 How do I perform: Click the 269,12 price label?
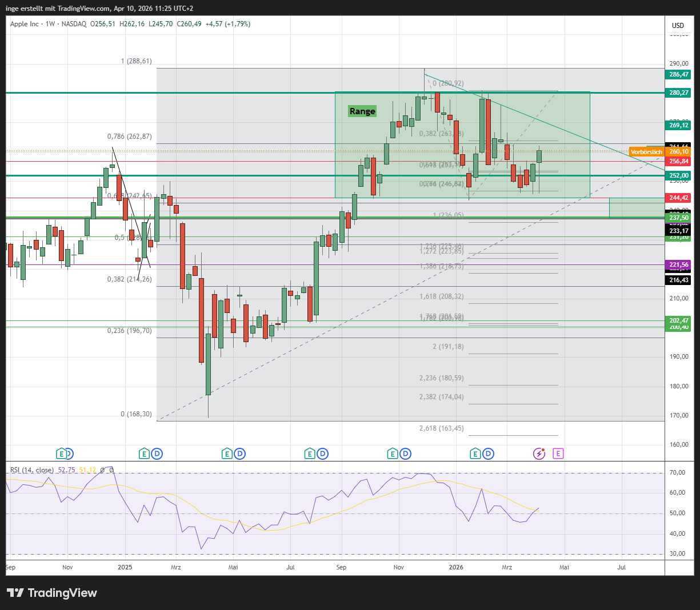pyautogui.click(x=679, y=125)
